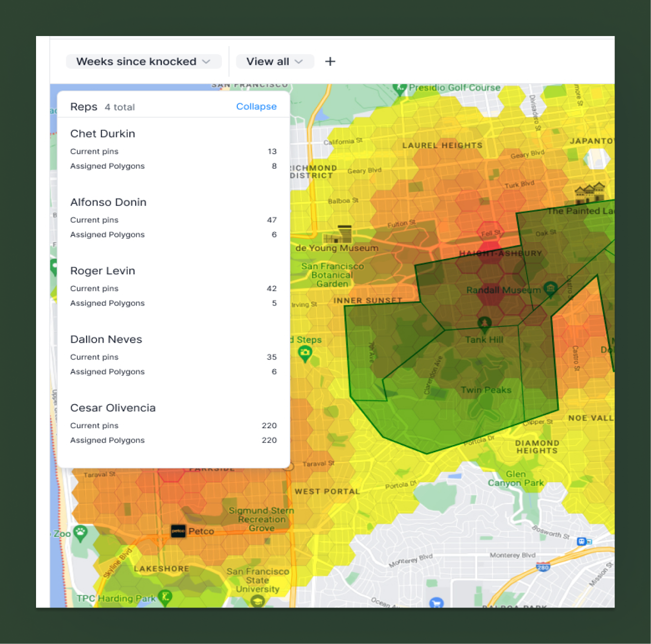Open the Weeks since knocked dropdown

tap(144, 62)
